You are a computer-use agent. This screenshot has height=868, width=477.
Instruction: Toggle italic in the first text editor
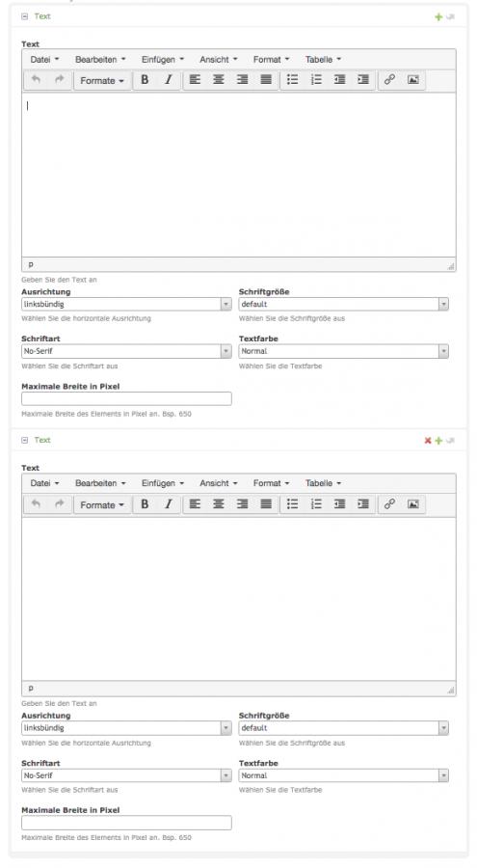point(169,80)
